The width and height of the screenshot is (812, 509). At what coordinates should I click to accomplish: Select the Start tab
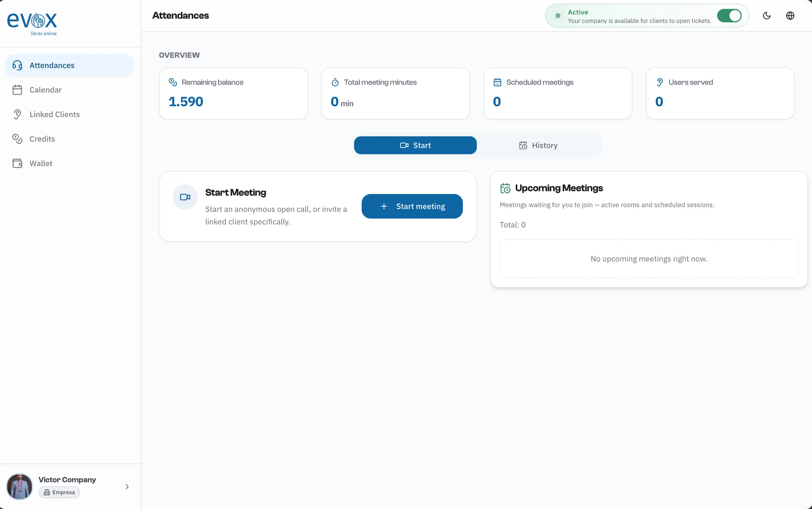[415, 145]
